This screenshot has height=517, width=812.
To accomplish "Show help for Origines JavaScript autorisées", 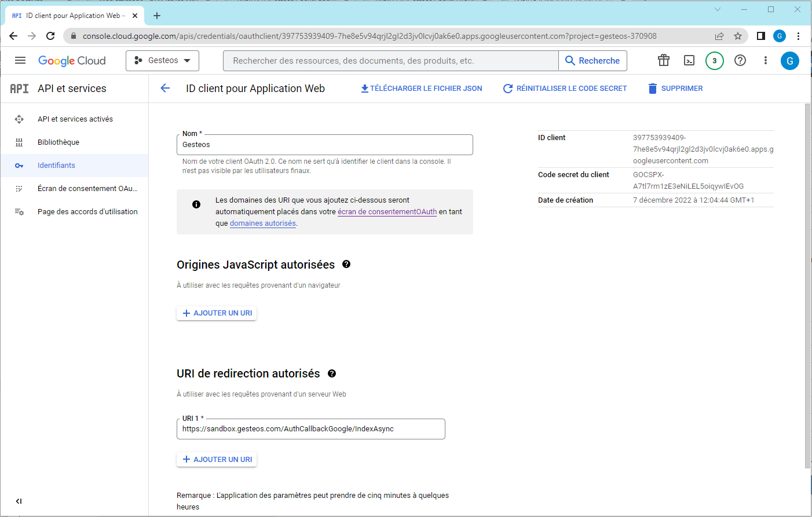I will (x=346, y=265).
